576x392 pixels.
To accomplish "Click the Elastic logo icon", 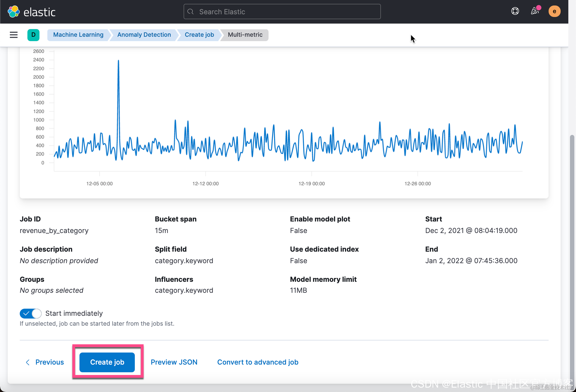I will [13, 12].
